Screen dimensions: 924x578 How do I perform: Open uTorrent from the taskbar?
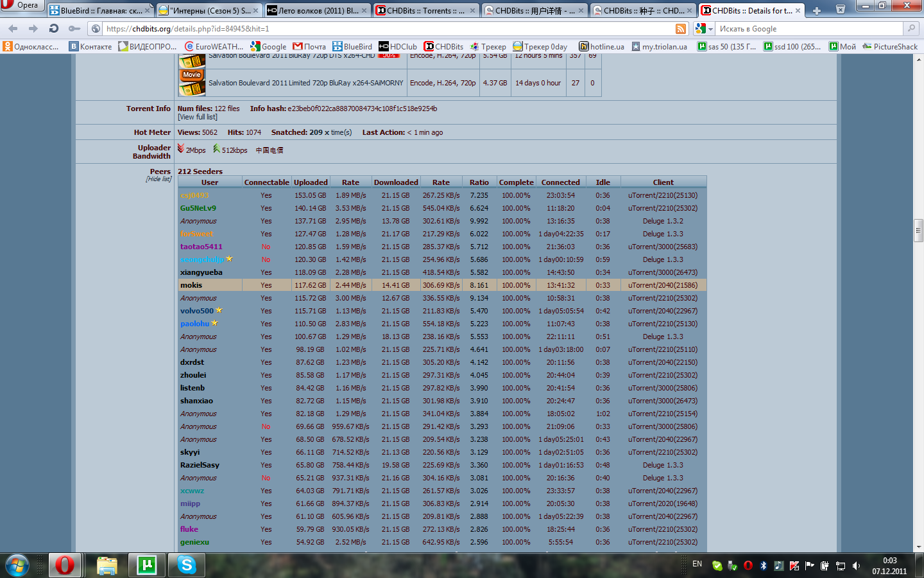(147, 565)
